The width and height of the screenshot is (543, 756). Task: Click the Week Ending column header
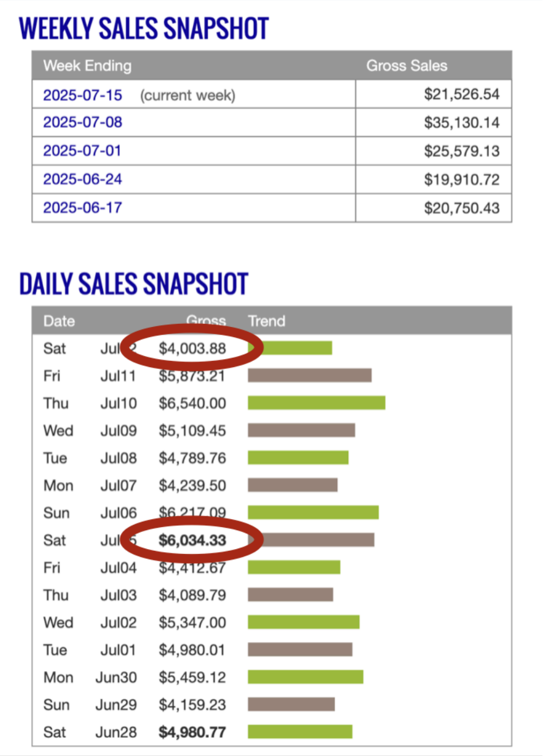click(x=87, y=66)
